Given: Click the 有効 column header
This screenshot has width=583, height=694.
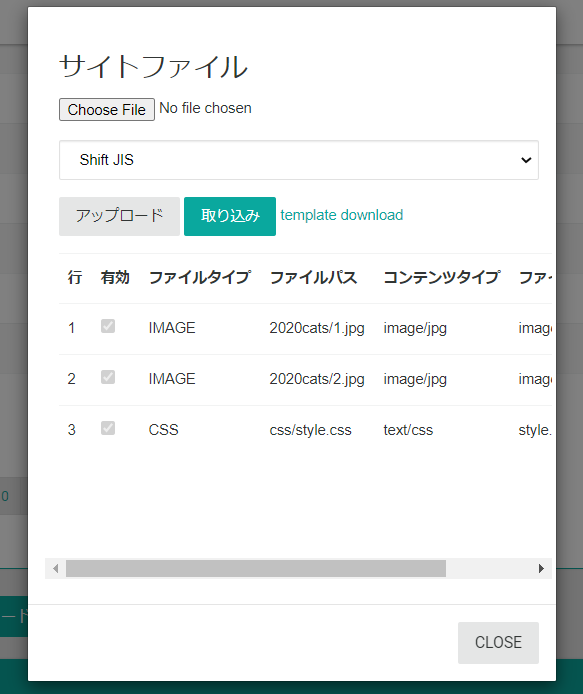Looking at the screenshot, I should (x=115, y=278).
